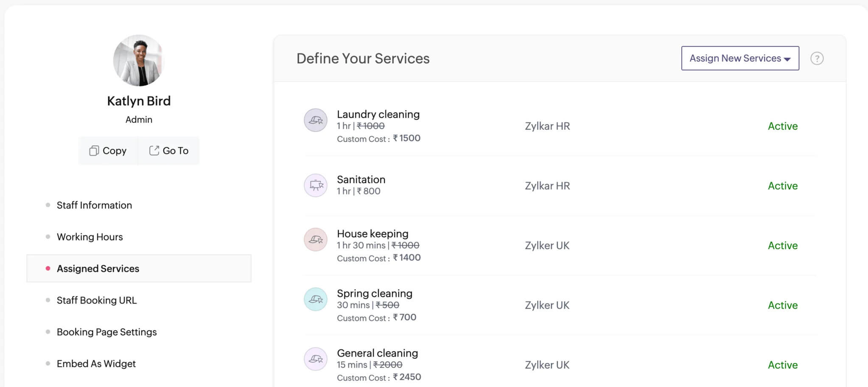
Task: Open help via the question mark icon
Action: click(x=817, y=58)
